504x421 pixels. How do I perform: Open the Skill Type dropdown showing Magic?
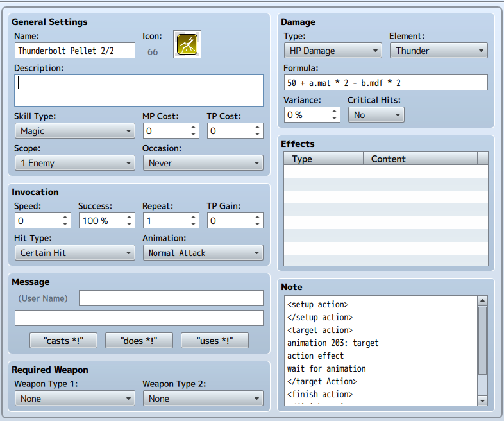click(x=74, y=131)
